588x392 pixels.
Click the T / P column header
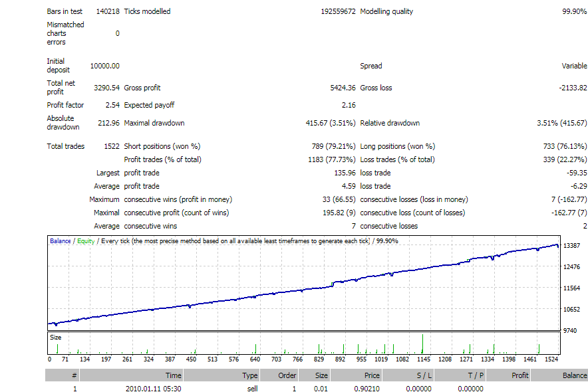point(460,375)
